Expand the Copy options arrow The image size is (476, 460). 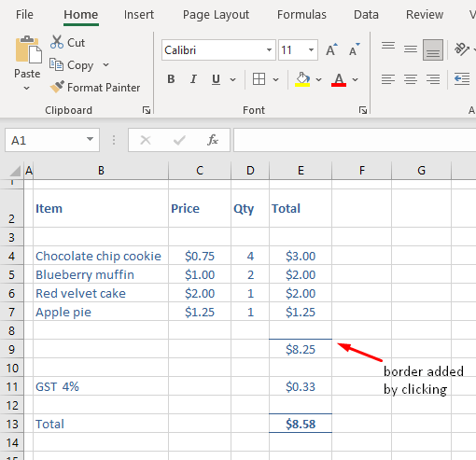(105, 64)
